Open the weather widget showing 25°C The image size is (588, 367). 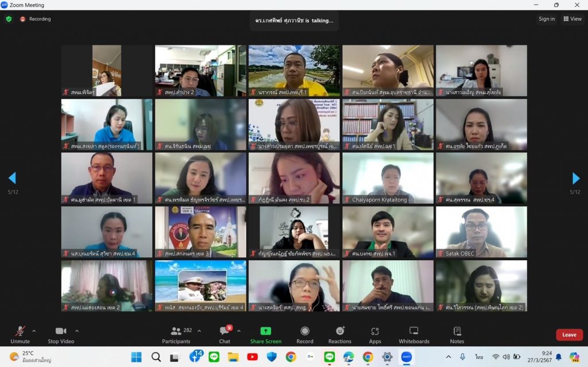click(x=30, y=357)
